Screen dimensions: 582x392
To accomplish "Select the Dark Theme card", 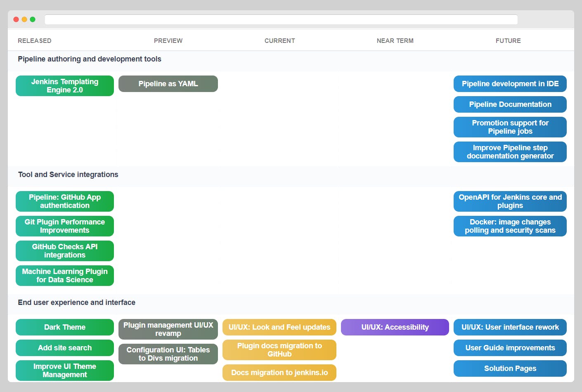I will click(x=64, y=327).
